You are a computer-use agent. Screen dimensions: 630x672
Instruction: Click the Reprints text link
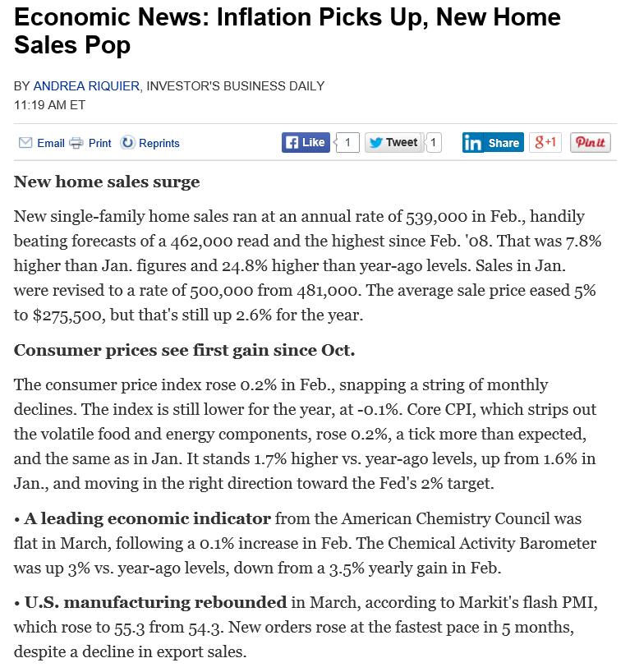[x=159, y=143]
